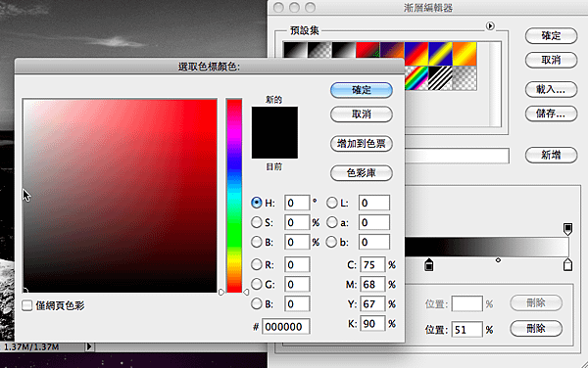Select blue-yellow-blue gradient preset
Screen dimensions: 588x368
pos(441,54)
